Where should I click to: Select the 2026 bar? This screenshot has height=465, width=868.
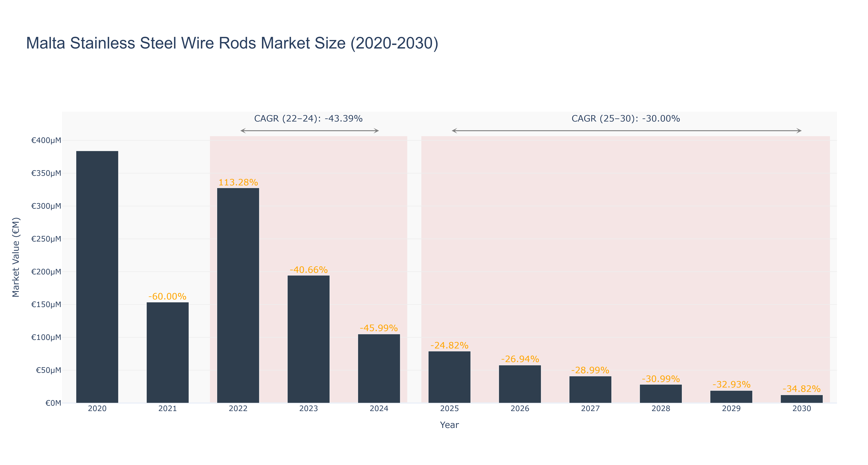click(x=520, y=384)
